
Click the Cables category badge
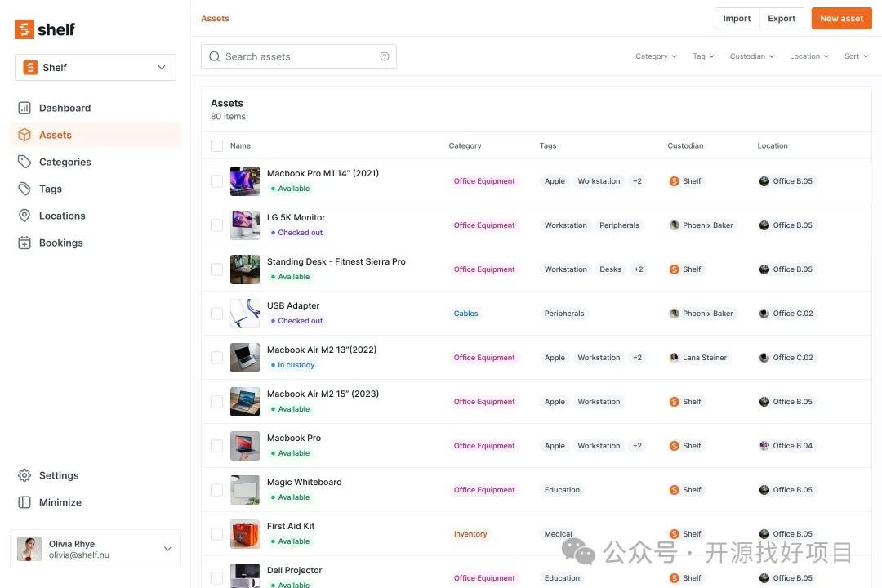(465, 314)
